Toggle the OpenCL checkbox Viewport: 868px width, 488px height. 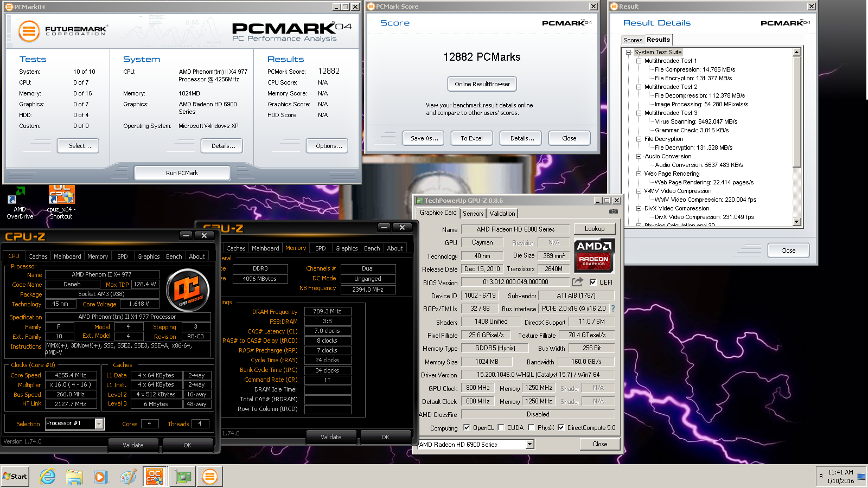[x=467, y=427]
